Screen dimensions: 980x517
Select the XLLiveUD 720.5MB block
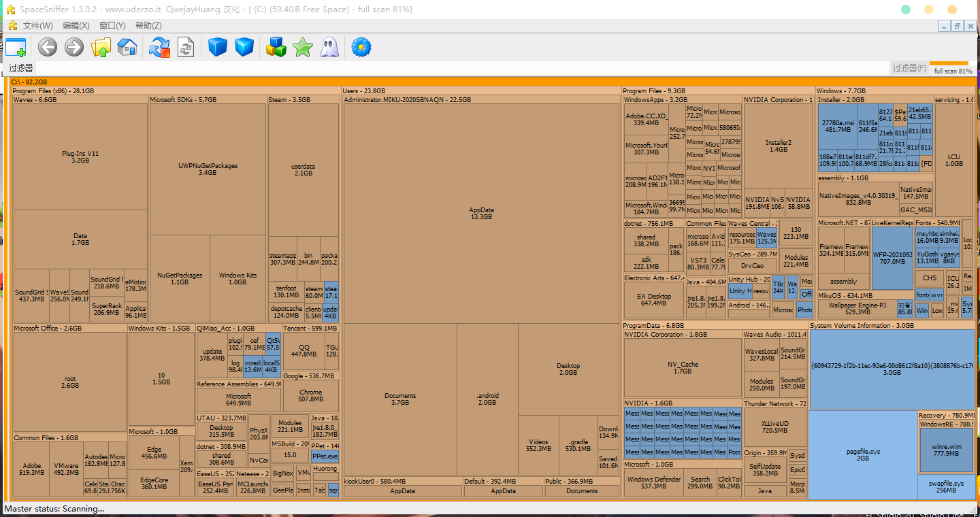pos(774,427)
